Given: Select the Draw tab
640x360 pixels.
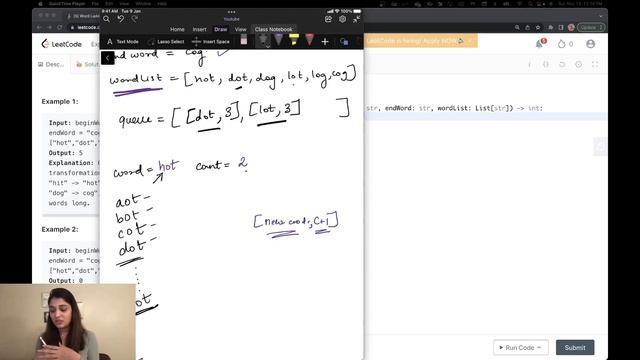Looking at the screenshot, I should [221, 29].
